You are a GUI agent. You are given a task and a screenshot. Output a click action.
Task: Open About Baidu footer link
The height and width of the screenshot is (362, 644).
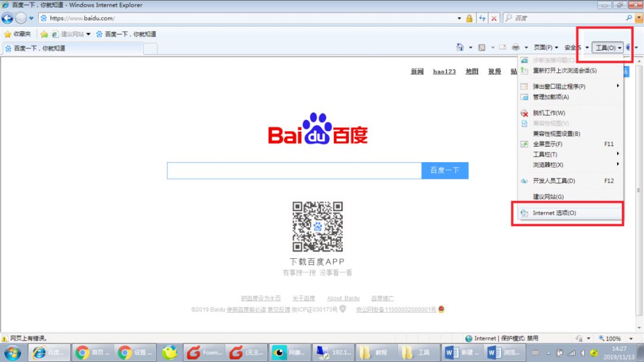(x=343, y=298)
